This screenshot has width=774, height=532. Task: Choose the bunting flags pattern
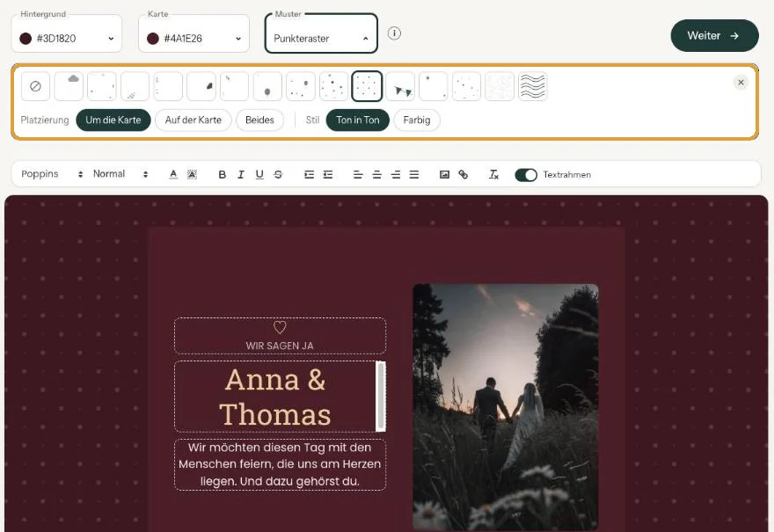click(400, 86)
